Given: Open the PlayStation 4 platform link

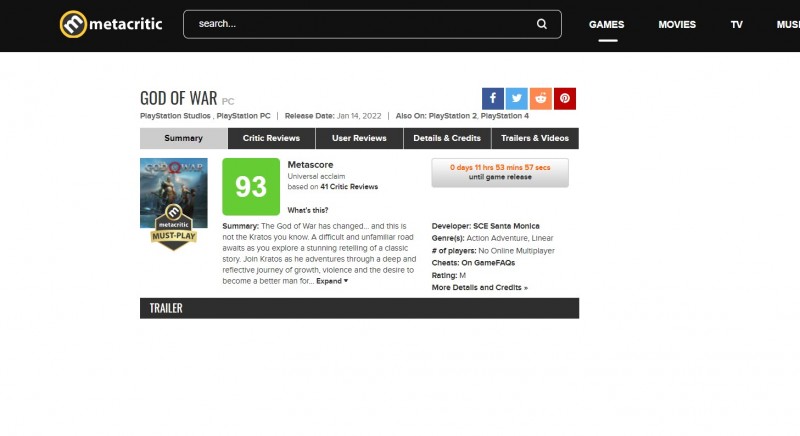Looking at the screenshot, I should point(505,116).
